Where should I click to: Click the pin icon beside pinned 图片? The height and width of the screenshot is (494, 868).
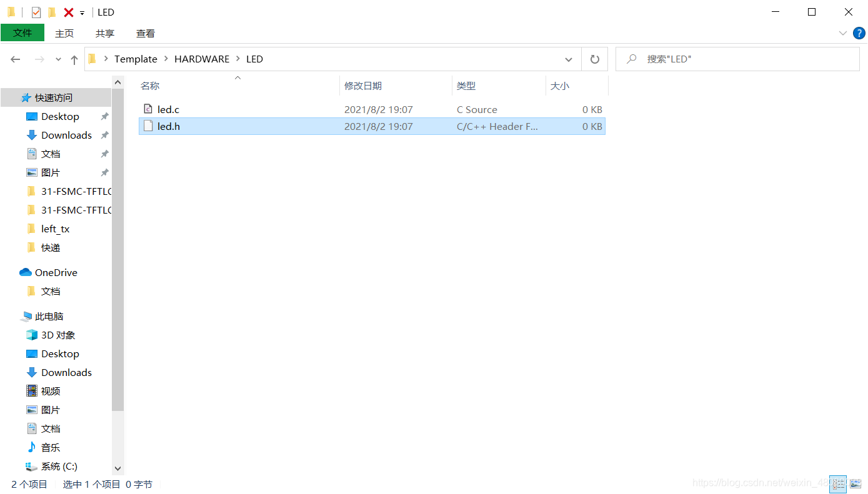[x=104, y=173]
